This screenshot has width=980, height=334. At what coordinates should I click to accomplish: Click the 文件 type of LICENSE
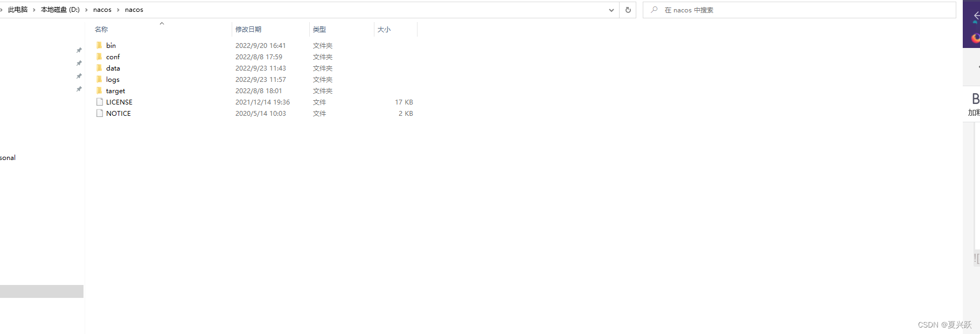point(319,102)
